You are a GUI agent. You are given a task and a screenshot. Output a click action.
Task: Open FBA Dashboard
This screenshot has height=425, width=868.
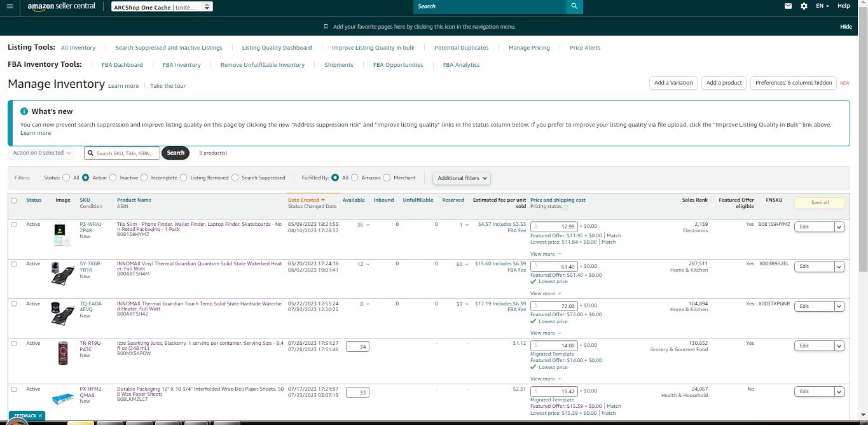pyautogui.click(x=122, y=65)
